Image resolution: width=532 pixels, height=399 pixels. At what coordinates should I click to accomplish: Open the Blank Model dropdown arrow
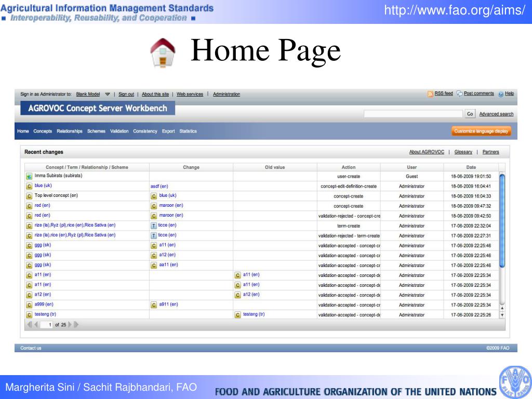107,95
